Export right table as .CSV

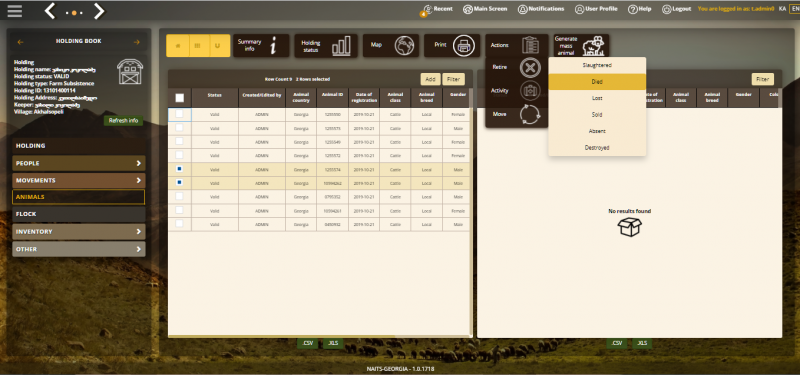(x=617, y=343)
